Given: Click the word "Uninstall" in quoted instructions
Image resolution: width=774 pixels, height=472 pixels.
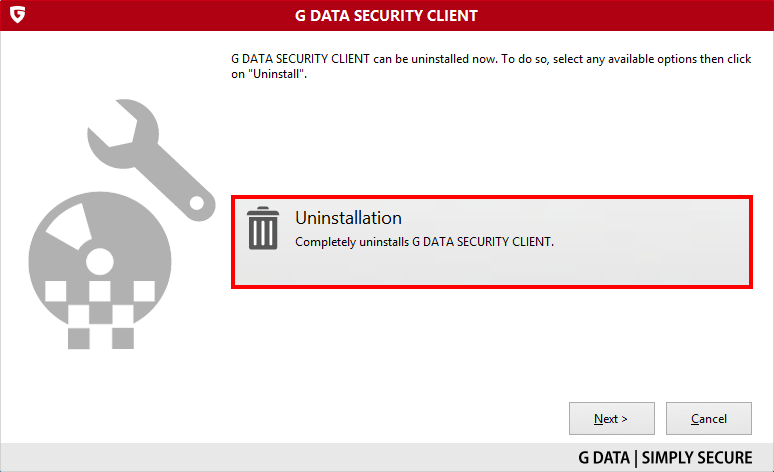Looking at the screenshot, I should 277,74.
